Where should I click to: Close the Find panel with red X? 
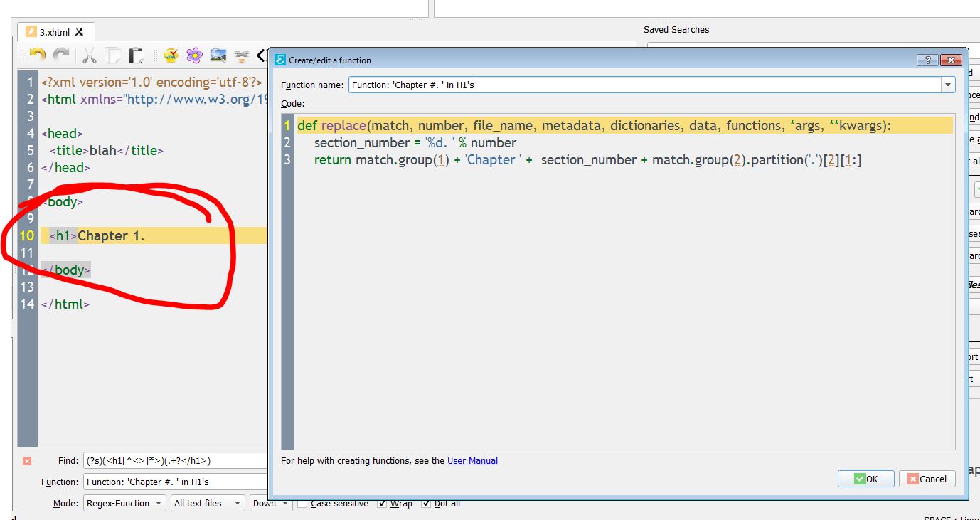coord(27,461)
